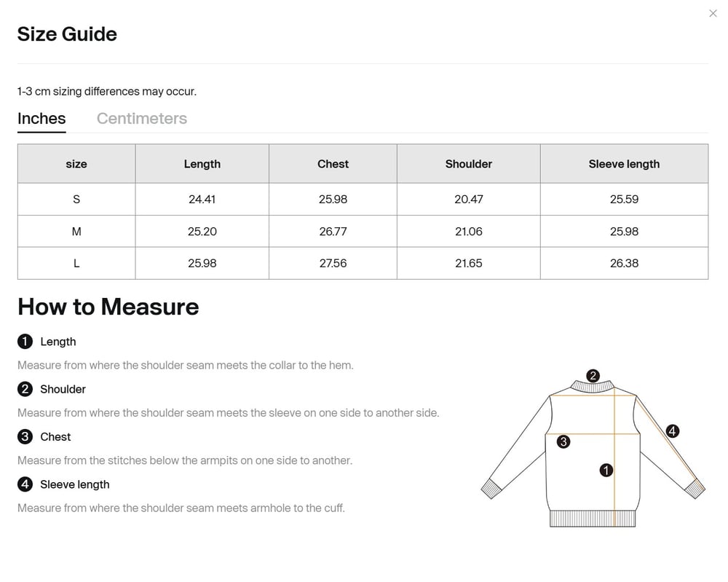Click the Shoulder column header
This screenshot has width=728, height=582.
click(468, 164)
